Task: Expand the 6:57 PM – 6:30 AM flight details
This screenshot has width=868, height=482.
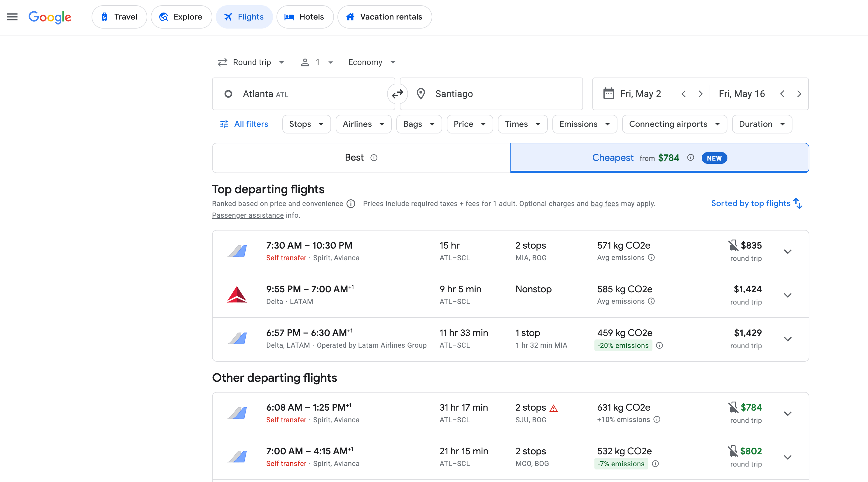Action: click(x=787, y=339)
